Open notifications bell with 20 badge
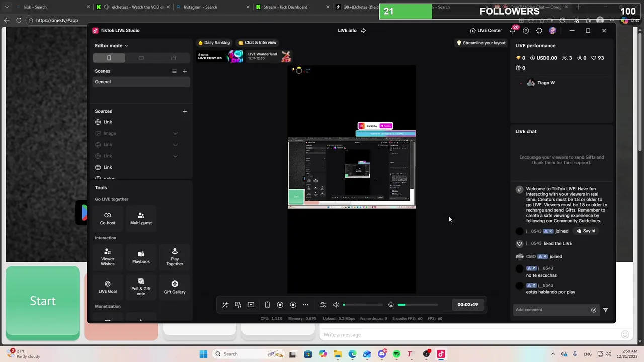The image size is (644, 362). click(513, 31)
